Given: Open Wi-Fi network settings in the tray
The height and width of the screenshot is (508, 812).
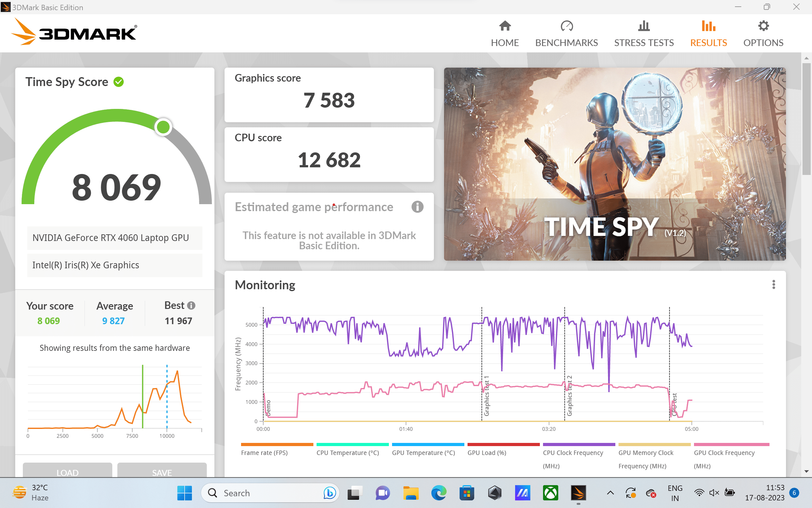Looking at the screenshot, I should point(699,493).
